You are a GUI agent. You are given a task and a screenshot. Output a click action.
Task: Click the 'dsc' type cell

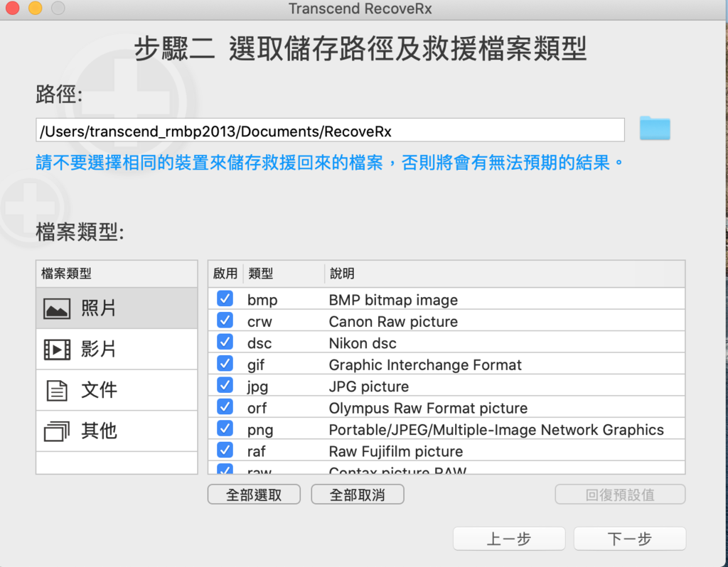click(259, 343)
